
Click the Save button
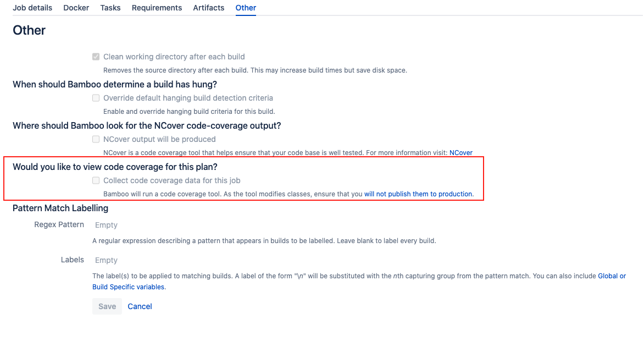click(107, 306)
